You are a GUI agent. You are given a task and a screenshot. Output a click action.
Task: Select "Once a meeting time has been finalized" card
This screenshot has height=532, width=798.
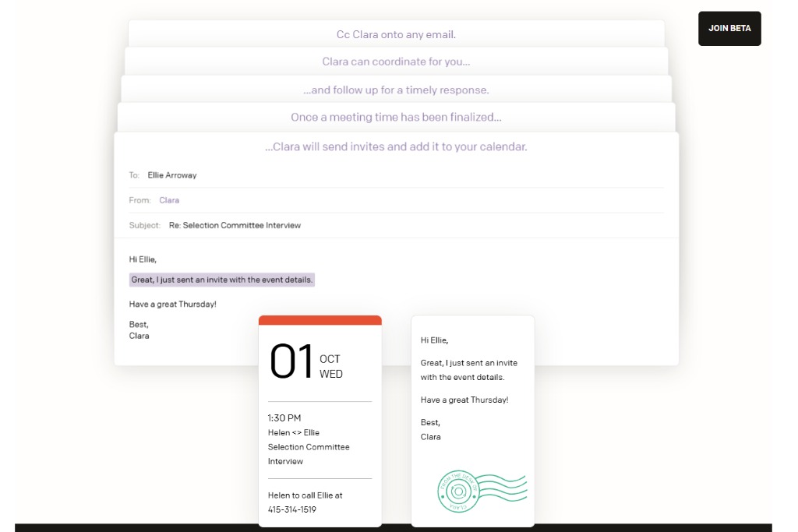coord(396,118)
